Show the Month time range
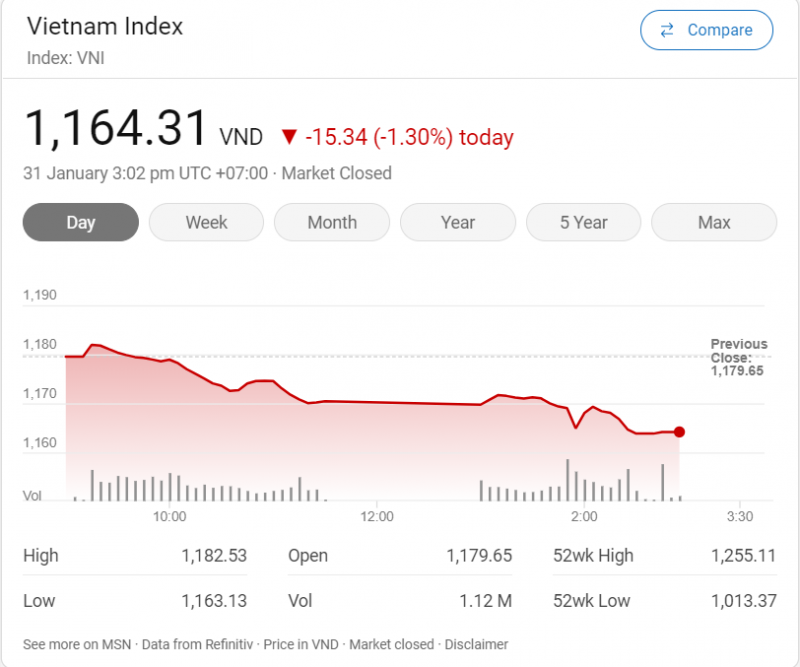The width and height of the screenshot is (800, 667). tap(332, 222)
